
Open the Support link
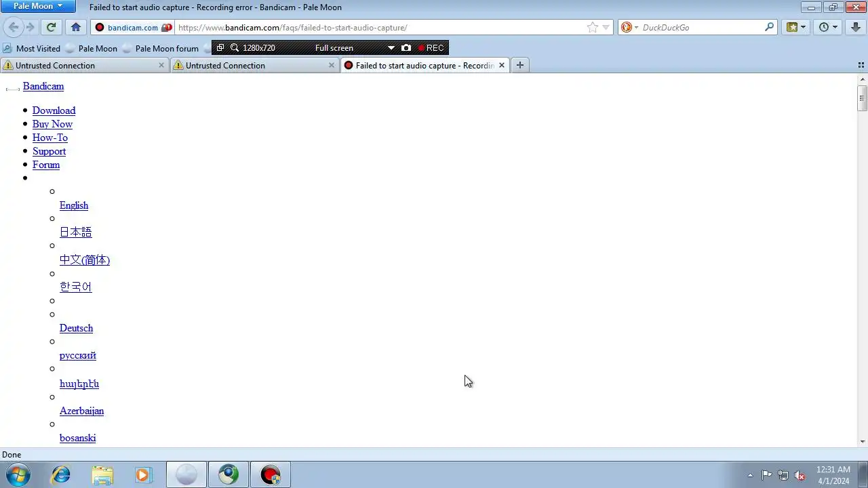point(49,151)
